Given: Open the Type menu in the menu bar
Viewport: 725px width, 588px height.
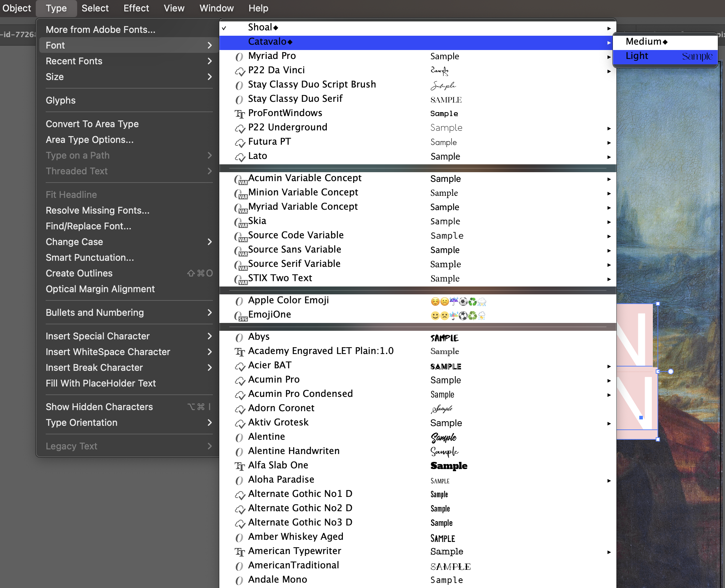Looking at the screenshot, I should pos(57,8).
